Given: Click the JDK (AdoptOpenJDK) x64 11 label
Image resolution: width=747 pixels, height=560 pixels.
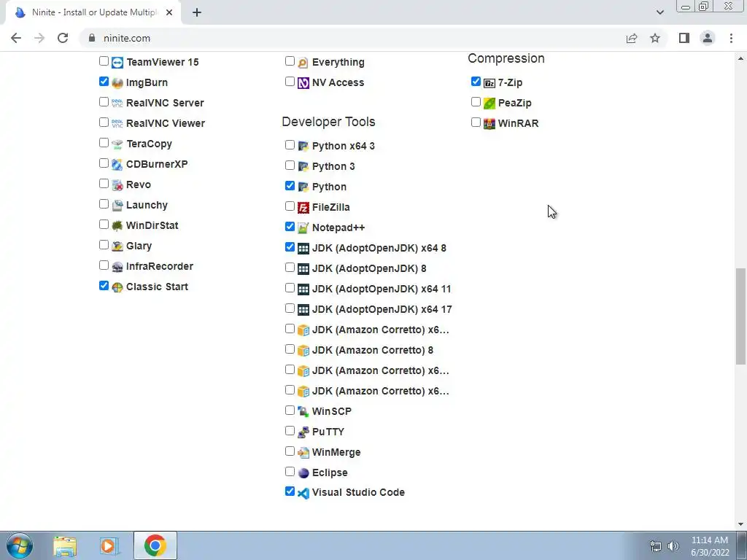Looking at the screenshot, I should tap(382, 289).
